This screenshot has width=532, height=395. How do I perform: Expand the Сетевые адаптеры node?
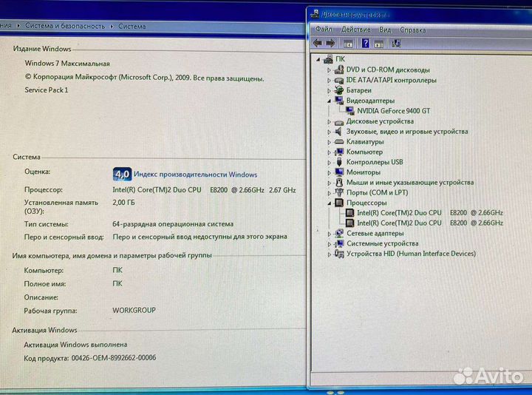tap(329, 234)
